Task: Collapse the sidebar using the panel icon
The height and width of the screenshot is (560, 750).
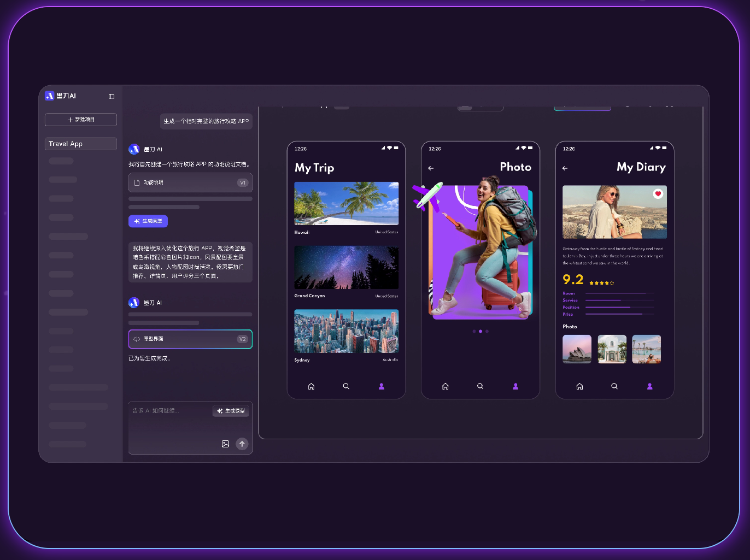Action: click(x=112, y=97)
